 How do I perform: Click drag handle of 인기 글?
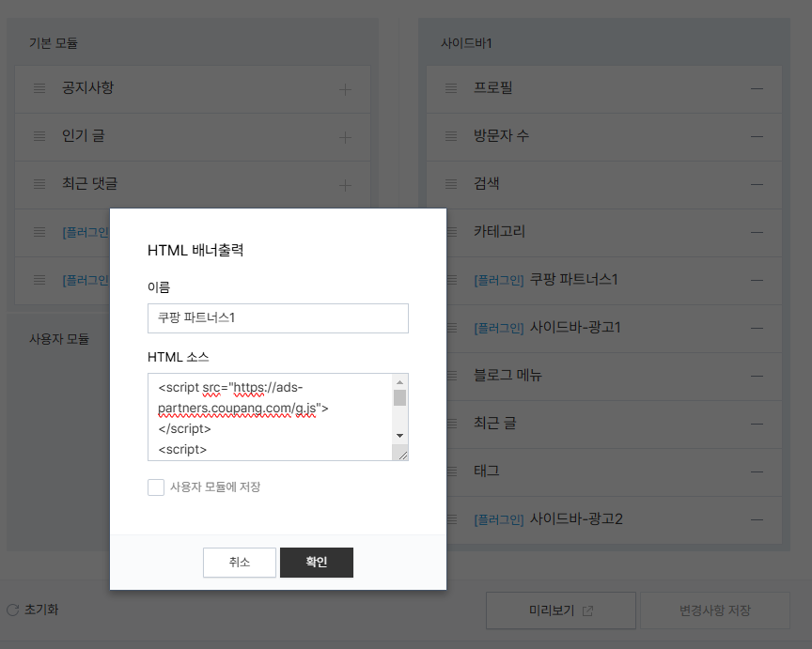pos(39,136)
